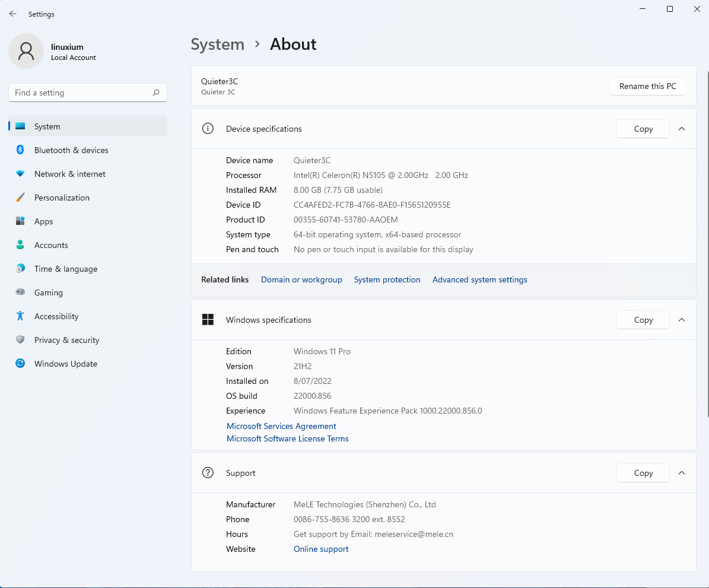Click the phone number 0086-755-8636 3200
The height and width of the screenshot is (588, 709).
click(349, 519)
